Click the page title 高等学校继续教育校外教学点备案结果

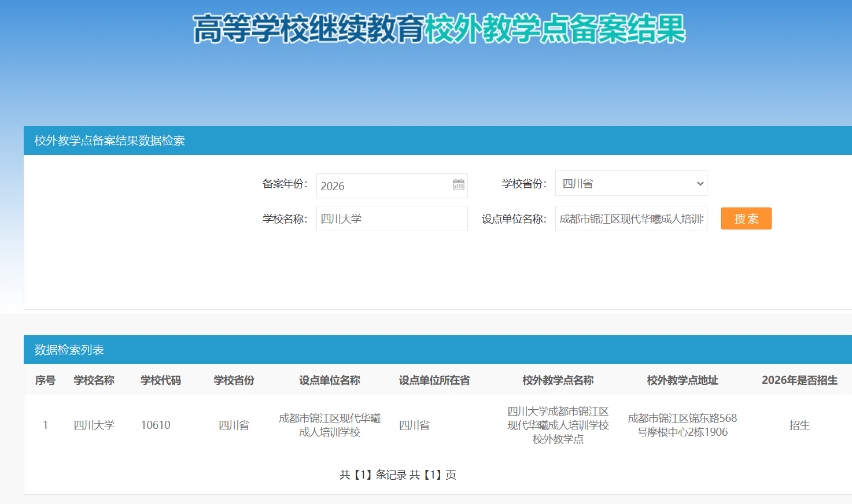439,29
